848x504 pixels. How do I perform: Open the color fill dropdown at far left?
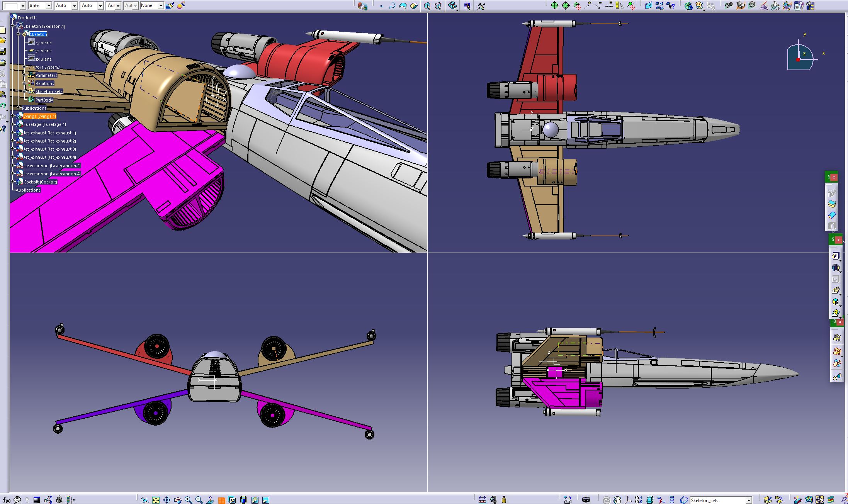pyautogui.click(x=22, y=6)
